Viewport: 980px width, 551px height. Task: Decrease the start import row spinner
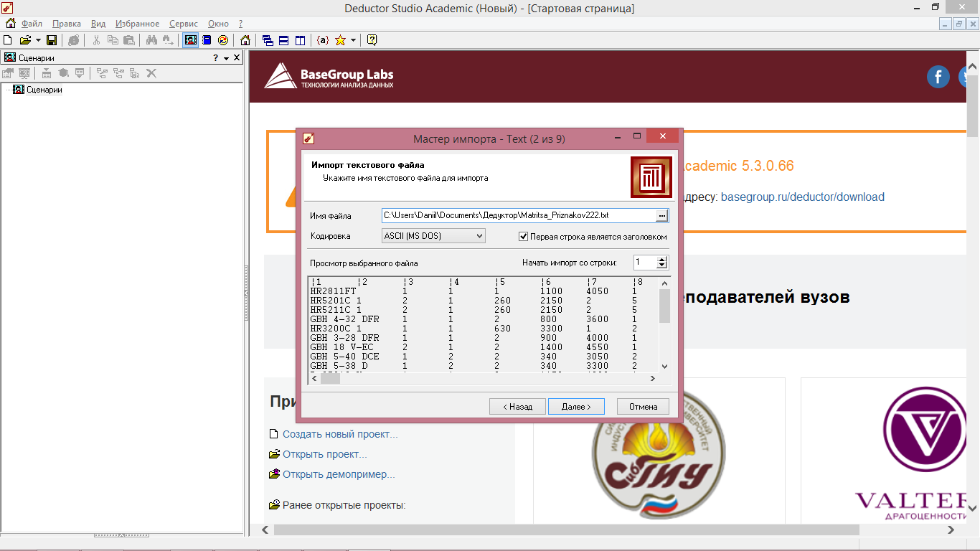point(662,266)
